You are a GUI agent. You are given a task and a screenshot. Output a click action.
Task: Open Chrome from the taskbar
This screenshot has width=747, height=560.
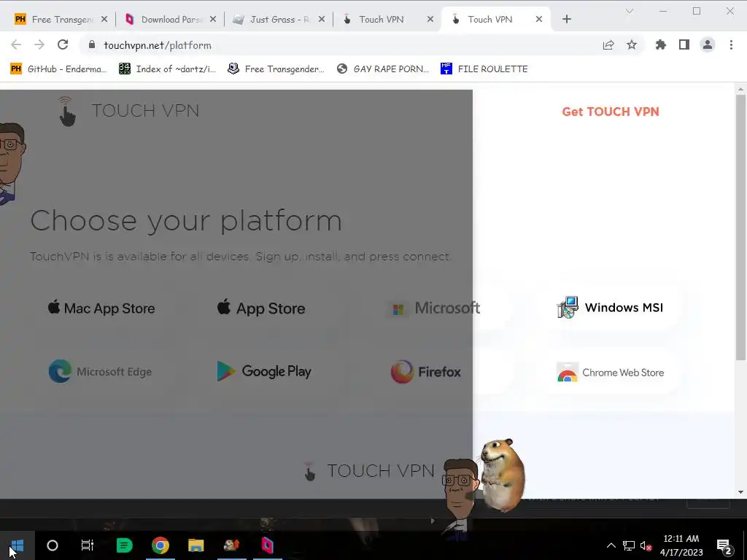click(x=160, y=545)
